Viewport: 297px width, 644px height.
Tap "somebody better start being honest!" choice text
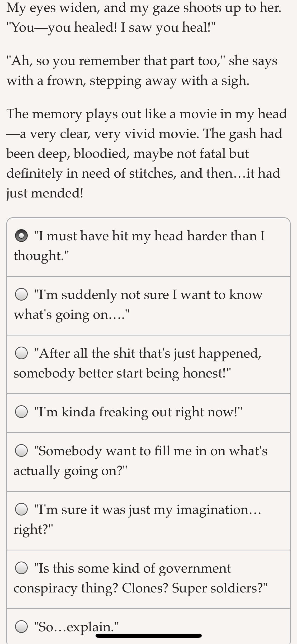click(122, 373)
